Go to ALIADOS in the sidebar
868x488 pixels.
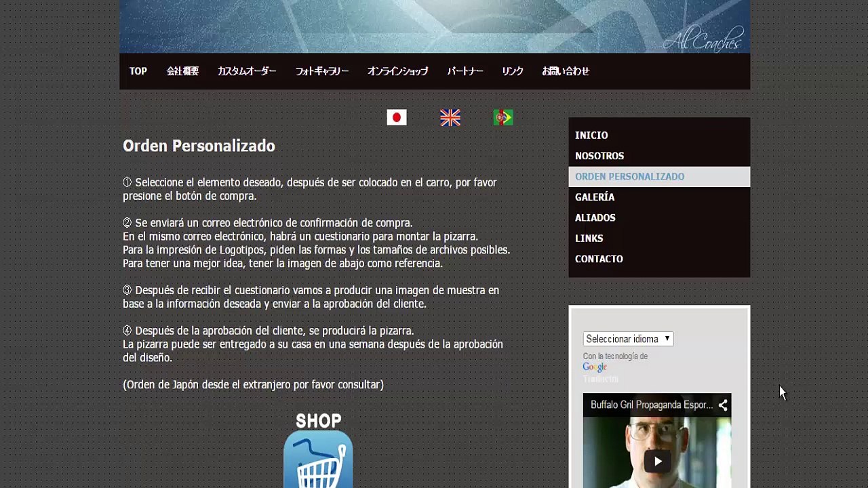pyautogui.click(x=659, y=218)
